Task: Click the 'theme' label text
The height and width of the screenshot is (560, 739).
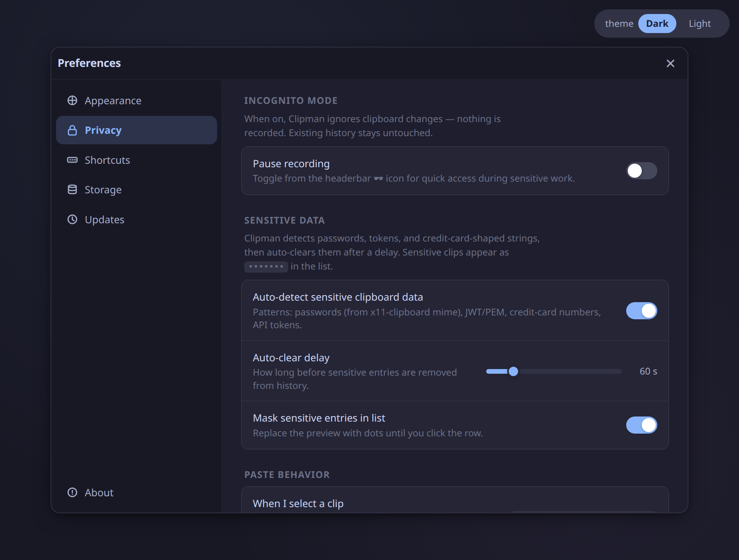Action: pos(619,24)
